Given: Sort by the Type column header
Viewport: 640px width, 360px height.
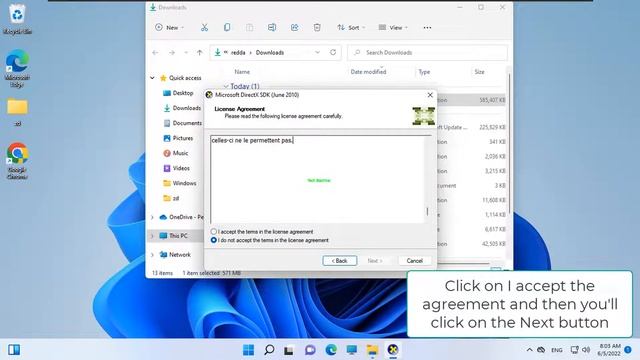Looking at the screenshot, I should 424,72.
